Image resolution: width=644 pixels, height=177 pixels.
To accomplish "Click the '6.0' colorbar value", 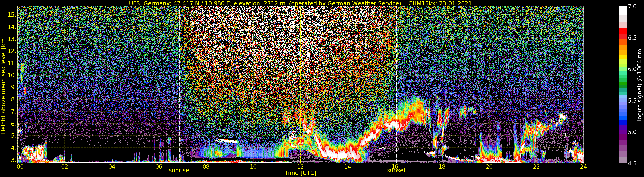I will (632, 69).
